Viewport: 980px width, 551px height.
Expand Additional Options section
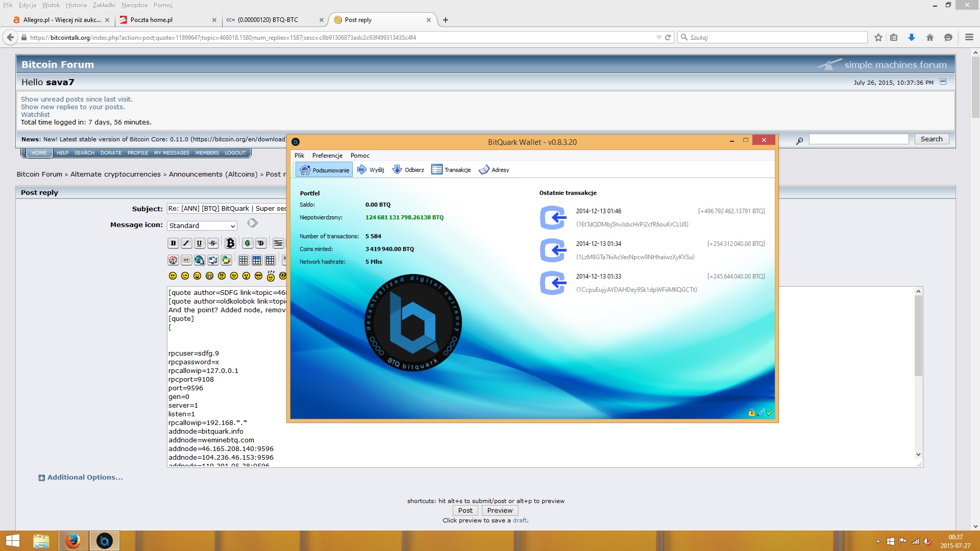81,478
